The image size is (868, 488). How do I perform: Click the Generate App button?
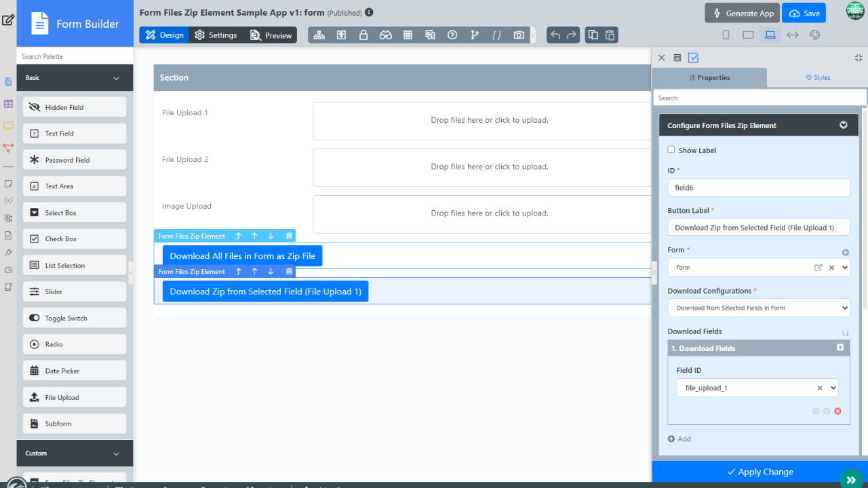coord(742,13)
